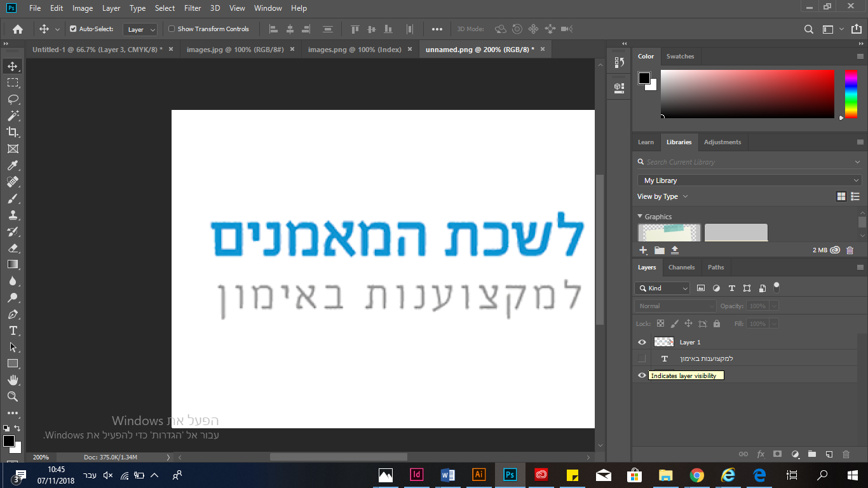The width and height of the screenshot is (868, 488).
Task: Show the למקצוענות באימון text layer
Action: (x=642, y=359)
